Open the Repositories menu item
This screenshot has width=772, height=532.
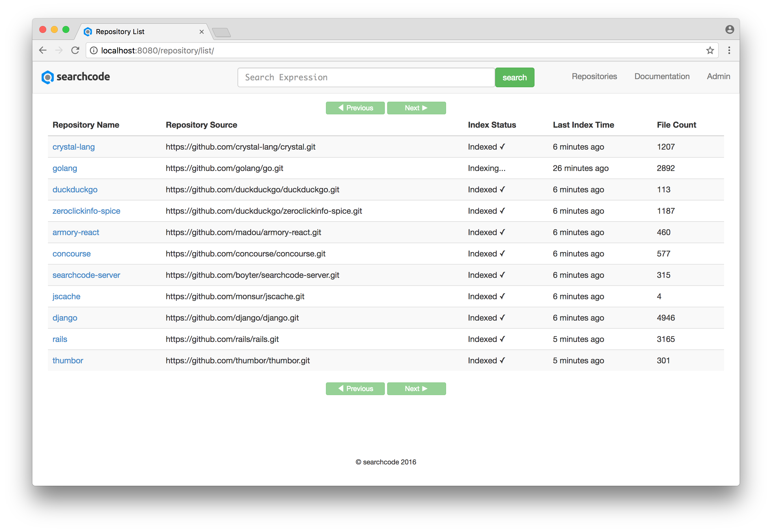click(x=594, y=76)
